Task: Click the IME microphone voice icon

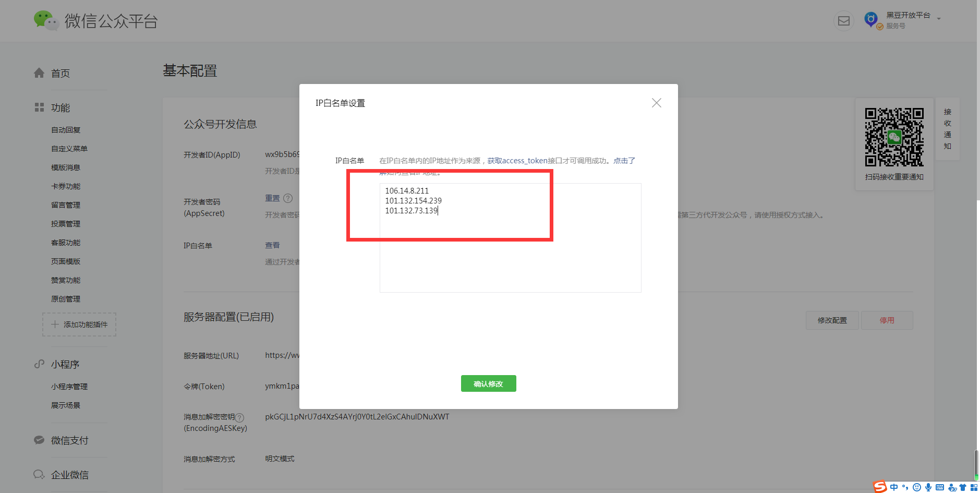Action: pyautogui.click(x=928, y=487)
